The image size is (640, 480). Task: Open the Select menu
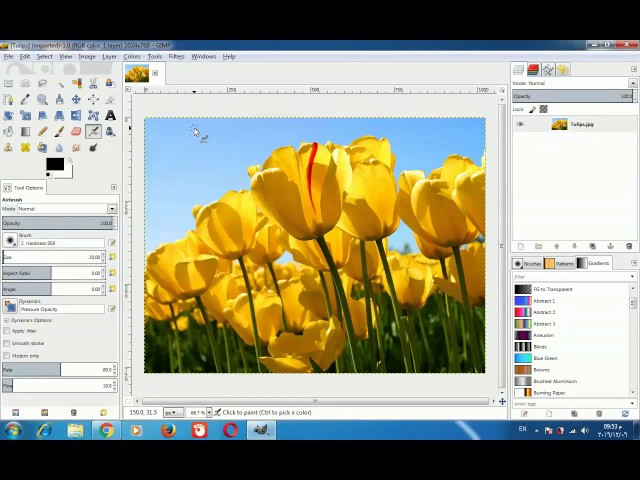[x=44, y=57]
